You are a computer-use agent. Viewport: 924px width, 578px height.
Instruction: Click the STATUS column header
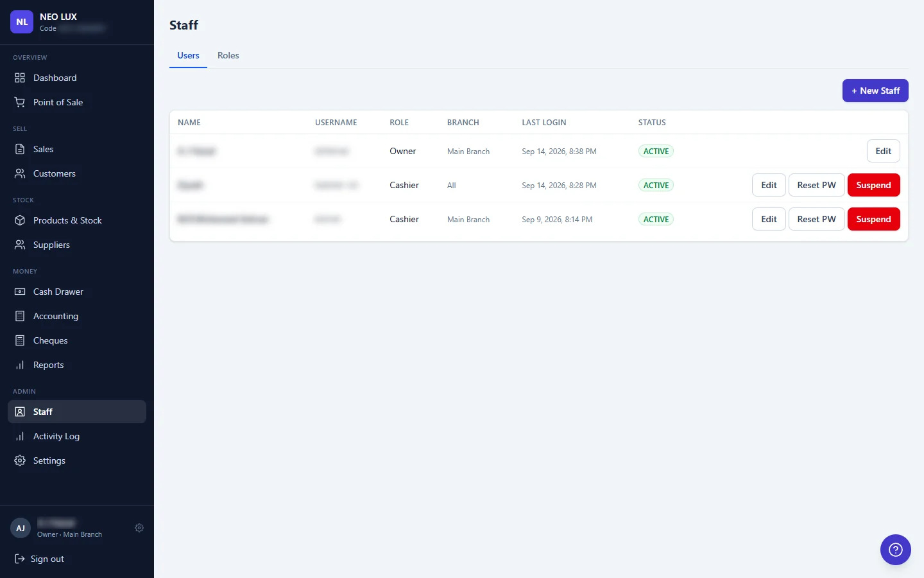coord(652,123)
